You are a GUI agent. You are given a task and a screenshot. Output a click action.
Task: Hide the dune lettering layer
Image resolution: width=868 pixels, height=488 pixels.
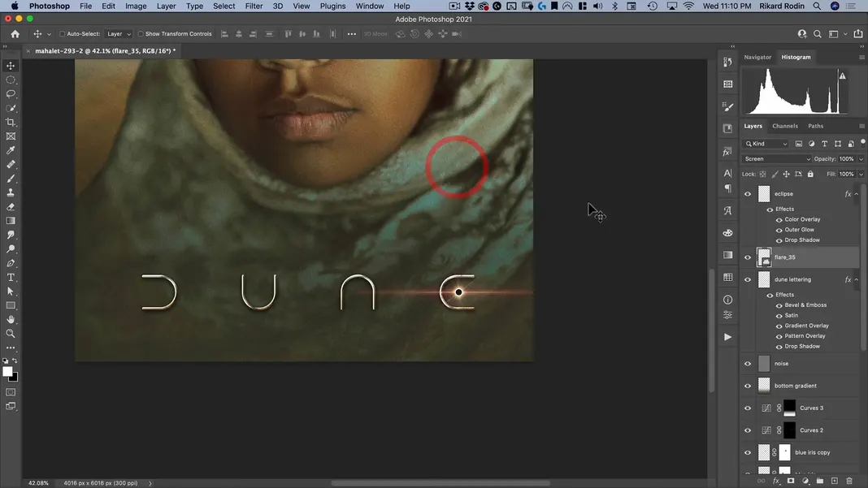tap(748, 279)
